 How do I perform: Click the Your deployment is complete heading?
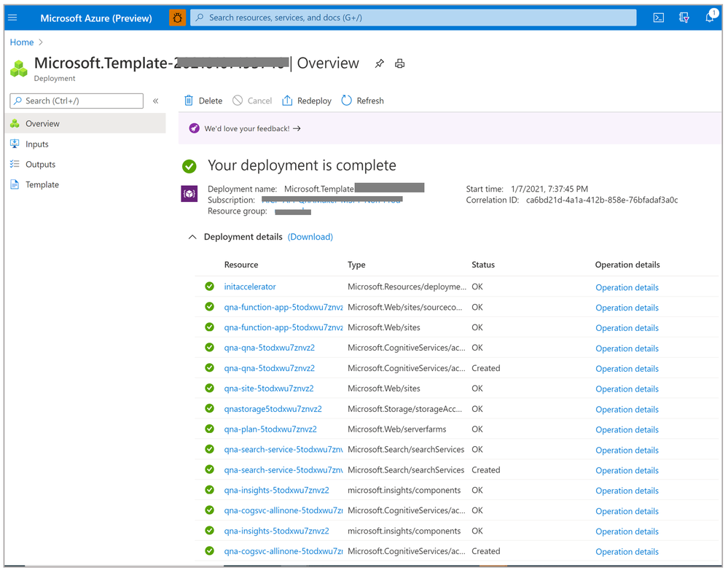click(x=302, y=165)
